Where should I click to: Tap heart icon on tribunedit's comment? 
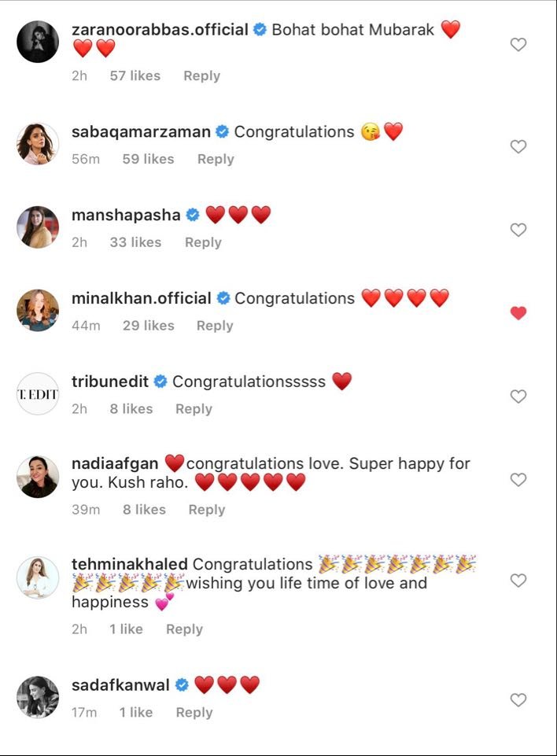coord(518,396)
